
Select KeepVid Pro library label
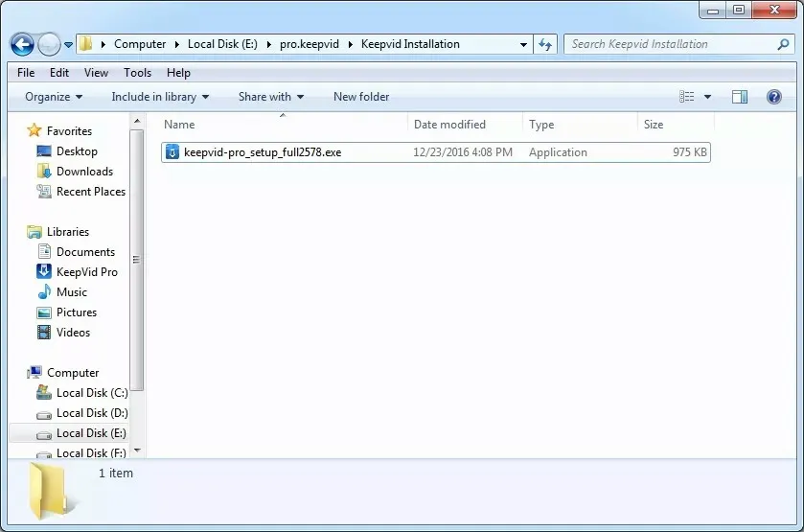coord(87,272)
